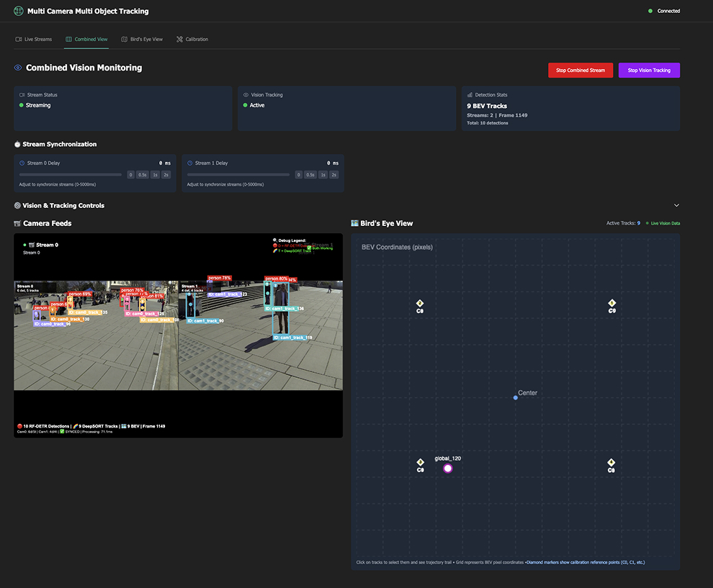Open the Live Streams tab
Screen dimensions: 713x588
pyautogui.click(x=34, y=39)
